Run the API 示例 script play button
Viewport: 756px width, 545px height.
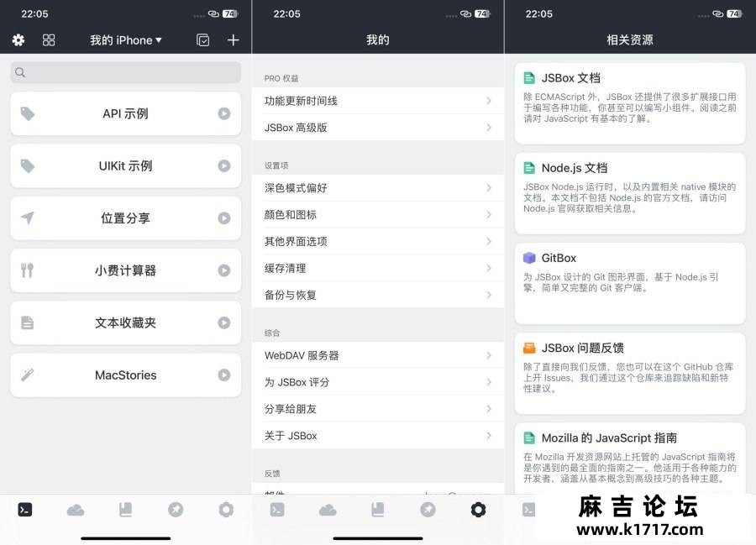pyautogui.click(x=223, y=113)
